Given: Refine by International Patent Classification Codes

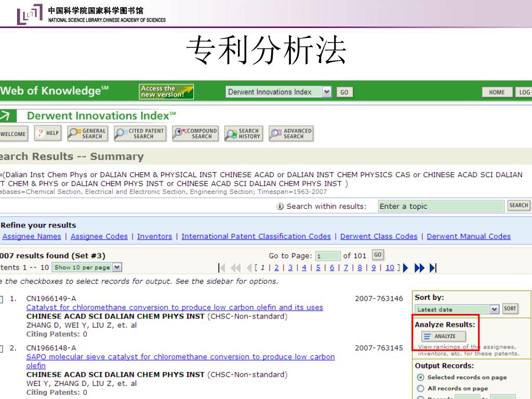Looking at the screenshot, I should pyautogui.click(x=256, y=236).
